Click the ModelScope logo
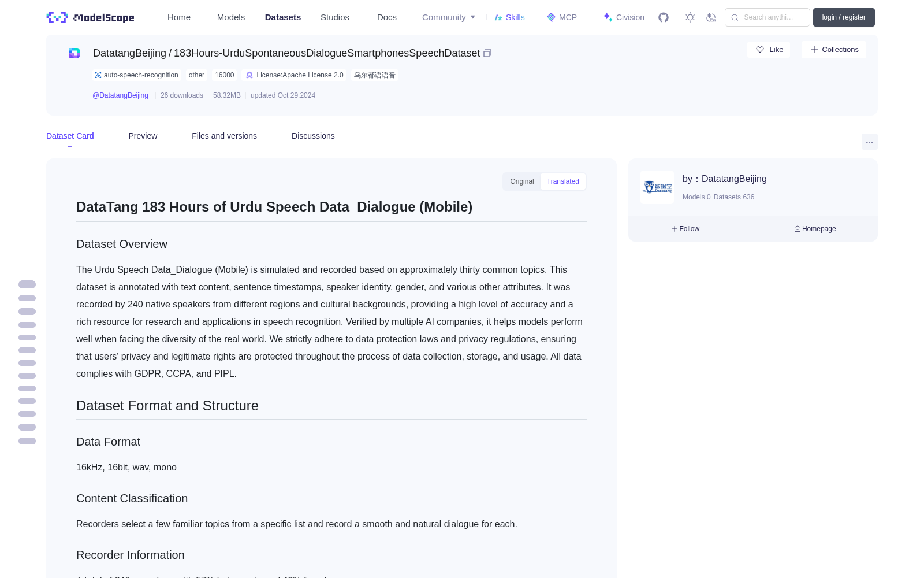Viewport: 924px width, 578px height. [x=90, y=17]
